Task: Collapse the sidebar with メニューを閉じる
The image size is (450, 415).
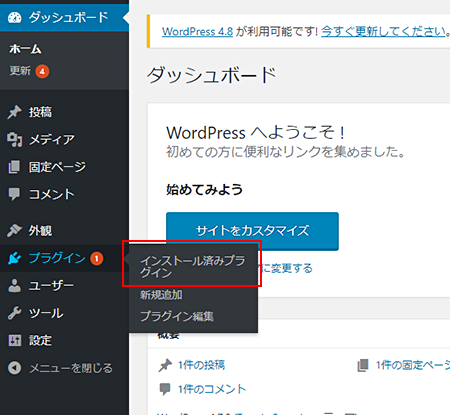Action: pos(61,368)
